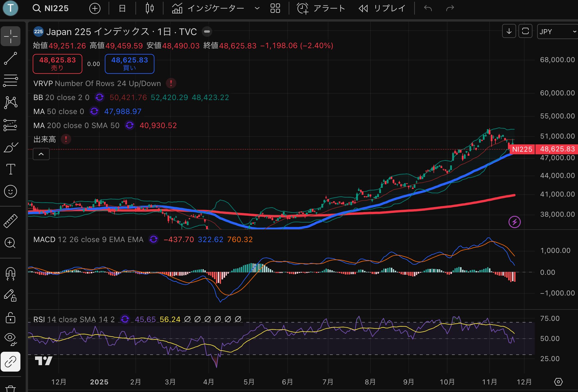
Task: Select the trend line drawing tool
Action: point(11,58)
